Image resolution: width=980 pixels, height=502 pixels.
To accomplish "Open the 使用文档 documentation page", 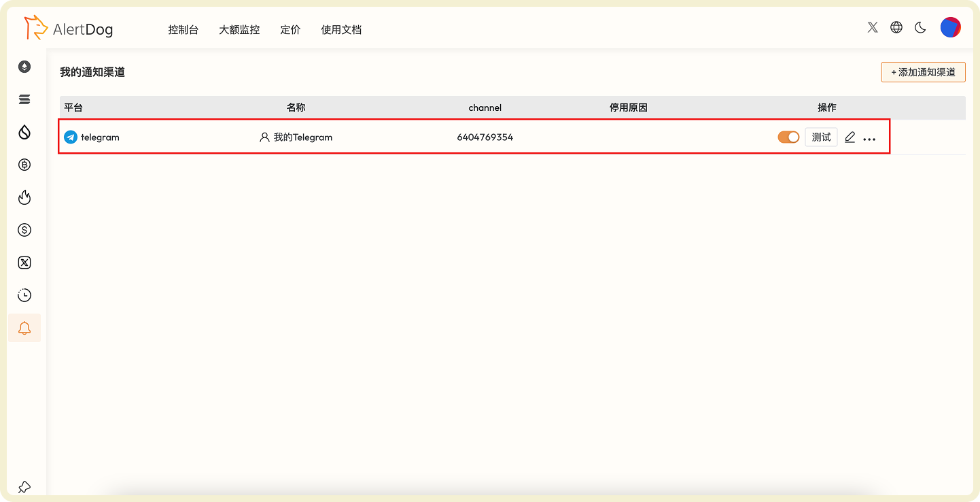I will (341, 29).
